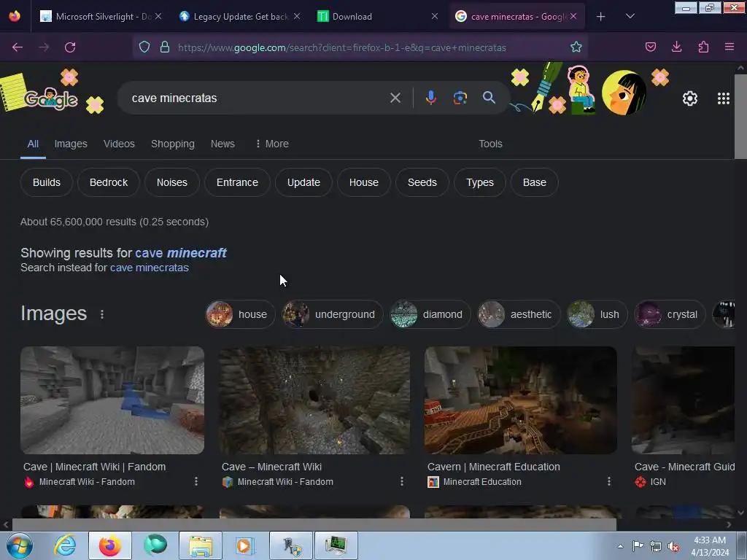Open the corrected 'cave minecraft' link

coord(181,253)
